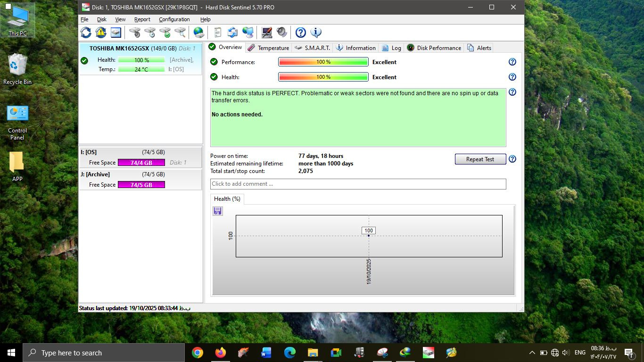This screenshot has width=644, height=362.
Task: Click the disk with magnifier toolbar icon
Action: pos(180,33)
